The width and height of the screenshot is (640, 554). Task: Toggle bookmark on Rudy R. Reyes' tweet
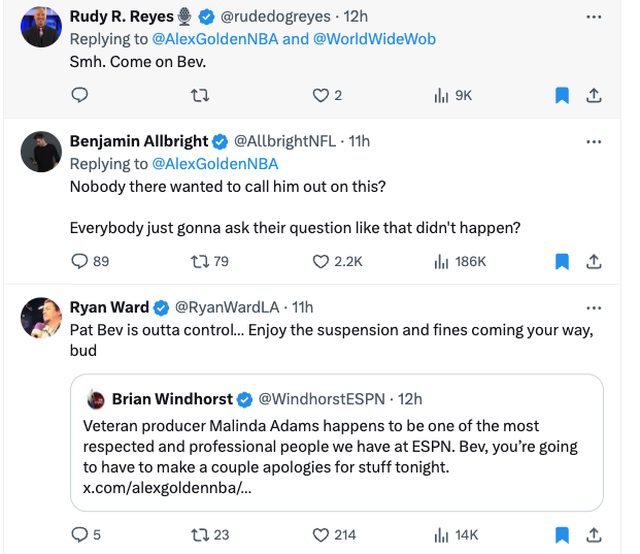[562, 95]
